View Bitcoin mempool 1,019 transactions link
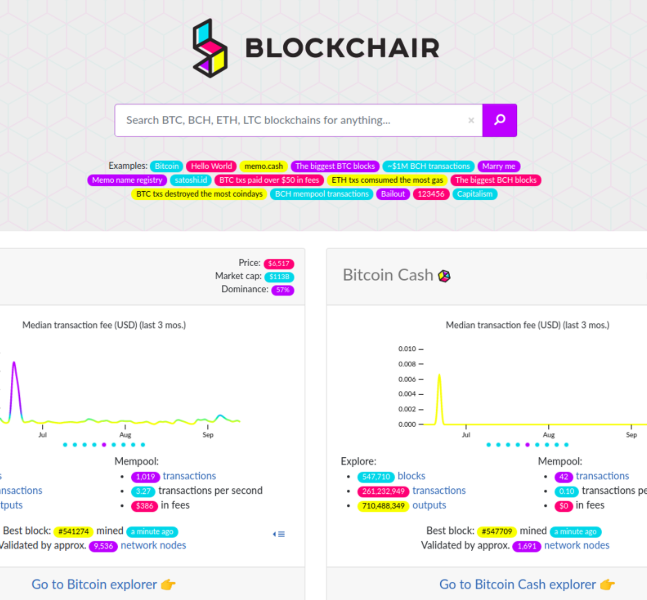 tap(190, 476)
